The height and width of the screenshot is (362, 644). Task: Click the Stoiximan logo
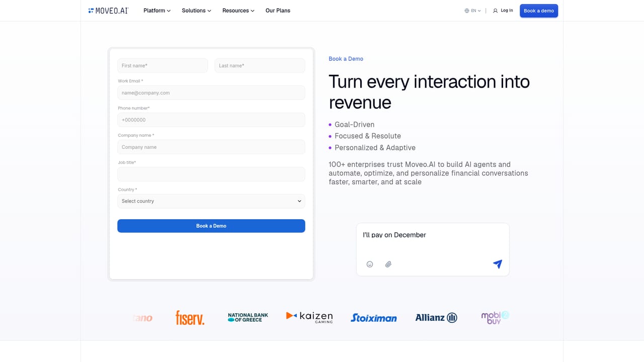tap(374, 318)
